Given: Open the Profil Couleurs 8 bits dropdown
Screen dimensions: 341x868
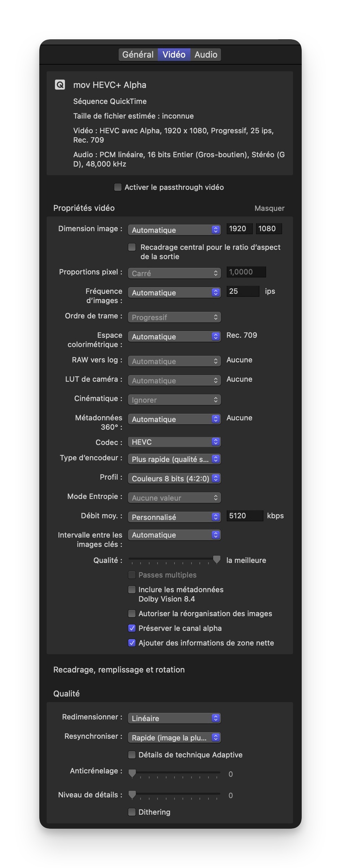Looking at the screenshot, I should tap(174, 478).
